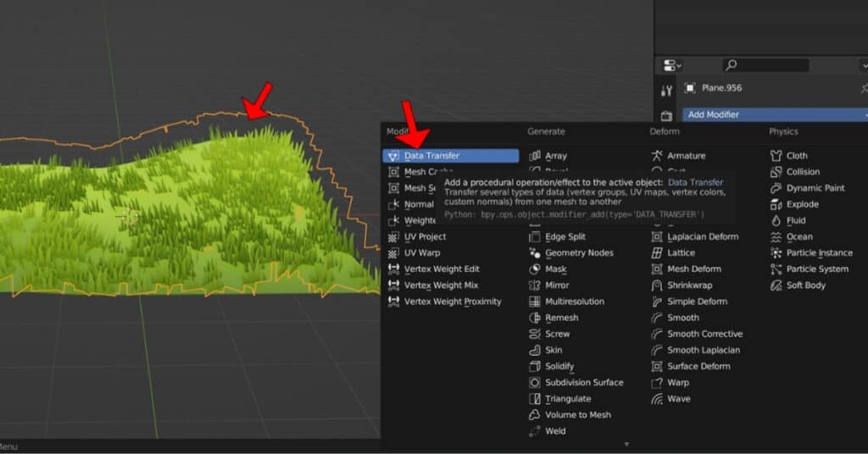Click the Laplacian Deform icon

click(x=657, y=236)
